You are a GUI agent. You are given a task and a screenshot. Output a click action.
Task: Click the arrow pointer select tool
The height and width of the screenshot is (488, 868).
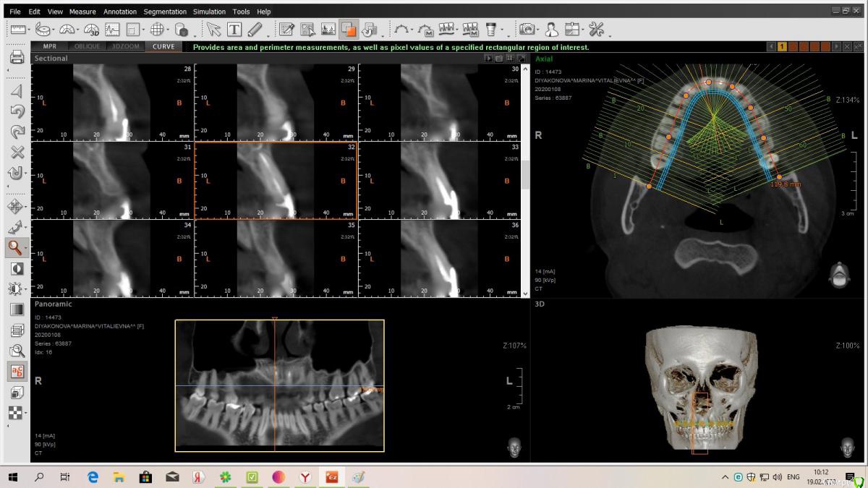coord(213,30)
